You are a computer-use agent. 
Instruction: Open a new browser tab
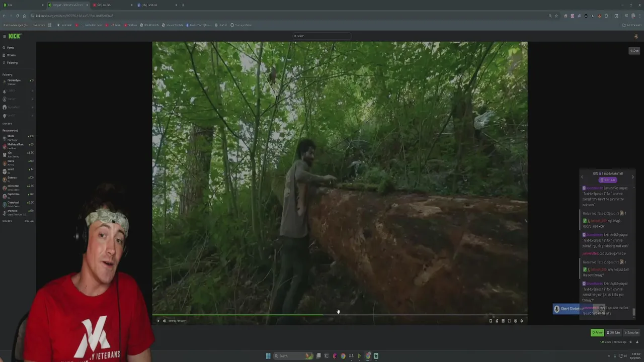tap(183, 5)
